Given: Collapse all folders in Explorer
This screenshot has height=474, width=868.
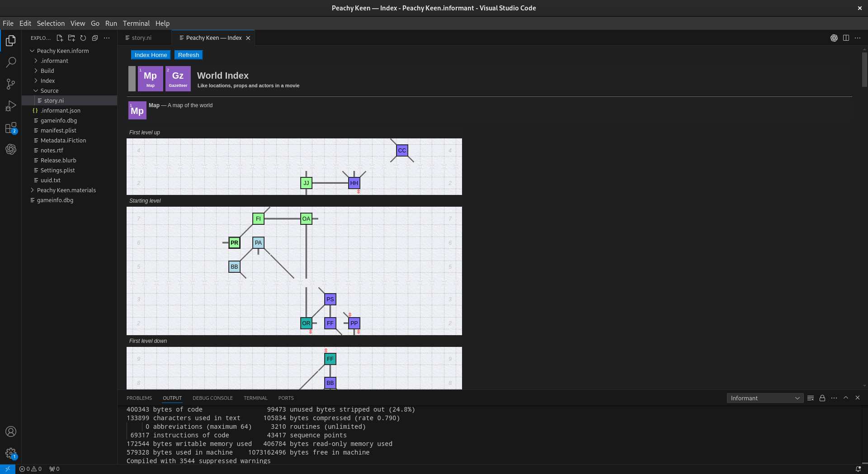Looking at the screenshot, I should pyautogui.click(x=95, y=38).
